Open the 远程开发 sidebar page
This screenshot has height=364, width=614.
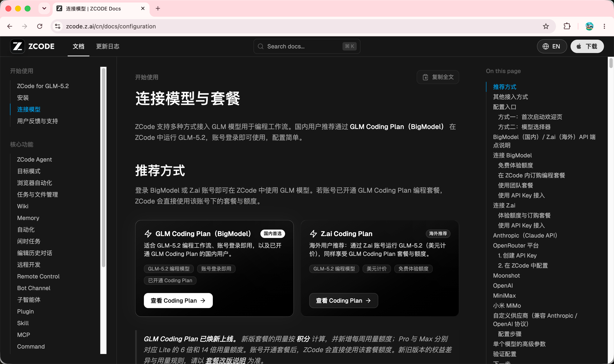point(29,265)
